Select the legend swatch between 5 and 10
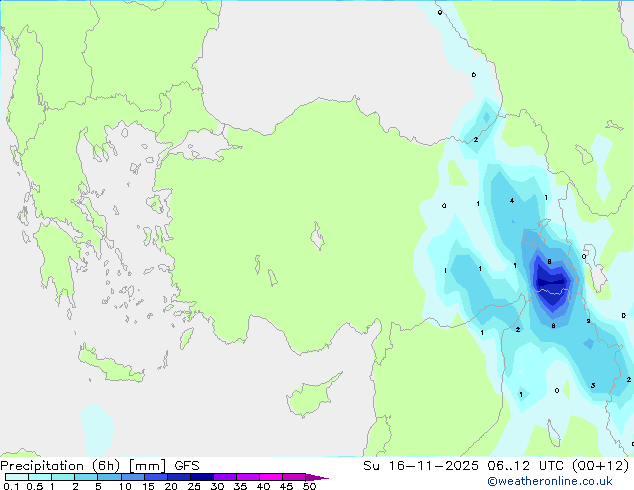Viewport: 634px width, 490px height. pyautogui.click(x=109, y=477)
